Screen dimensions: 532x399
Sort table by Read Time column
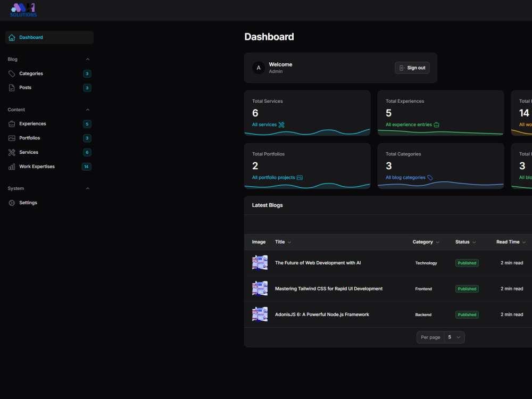coord(511,242)
